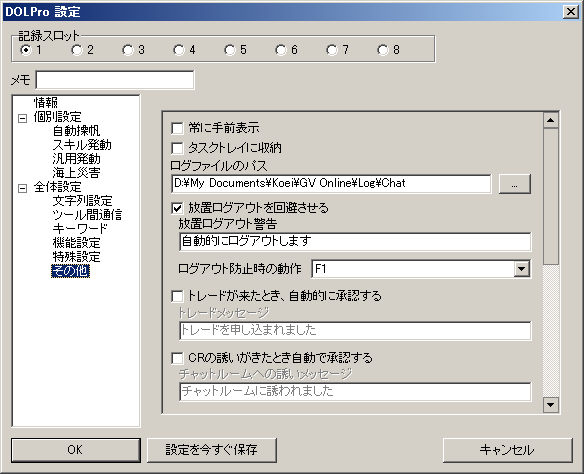This screenshot has height=474, width=584.
Task: Select record slot 8 radio button
Action: pos(383,50)
